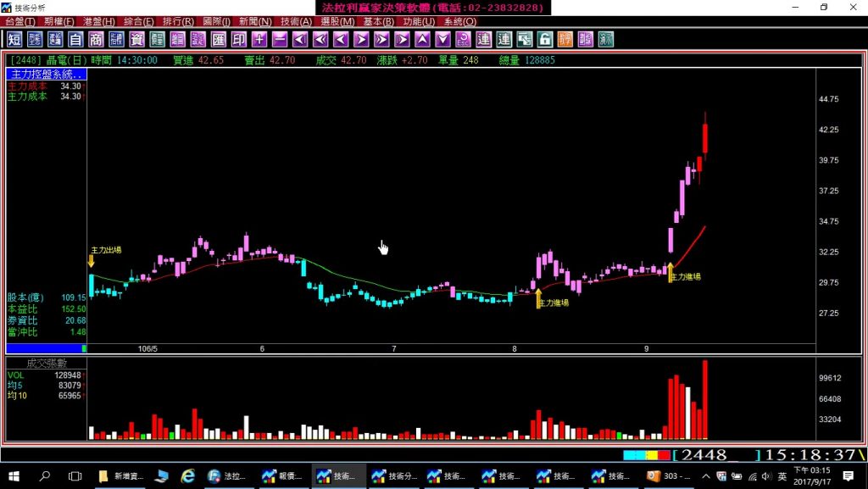This screenshot has width=868, height=489.
Task: Click the 資 toolbar icon
Action: [136, 39]
